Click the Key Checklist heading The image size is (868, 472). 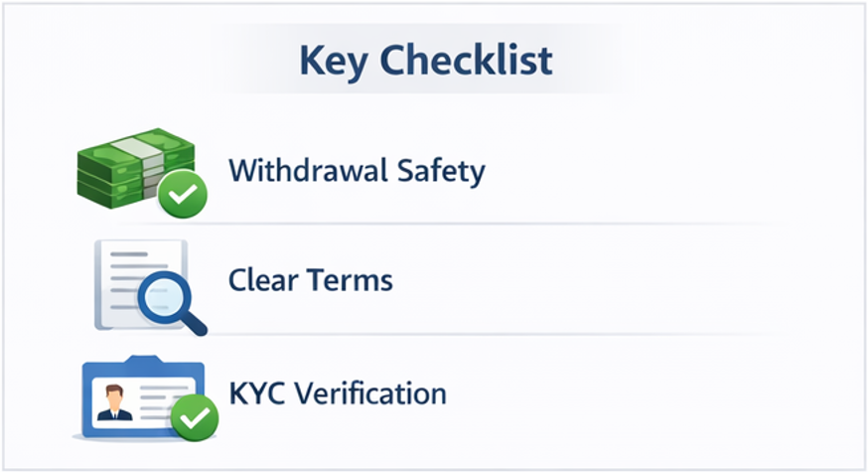coord(425,62)
